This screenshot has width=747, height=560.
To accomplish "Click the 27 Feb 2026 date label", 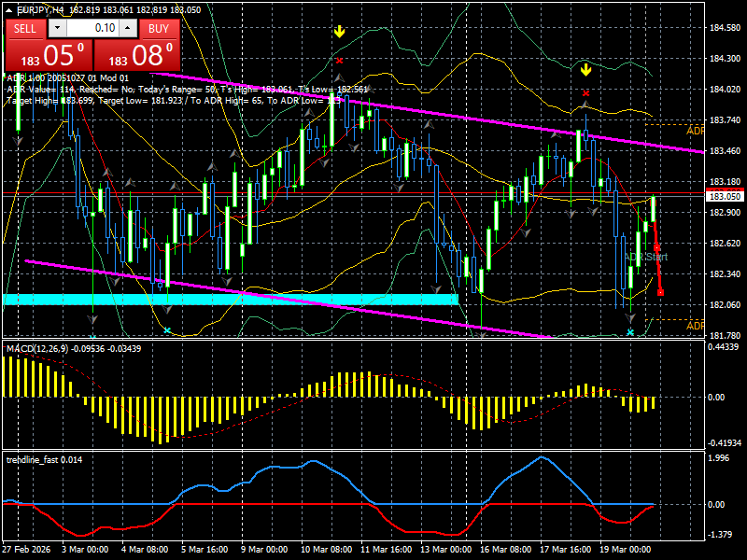I will point(26,549).
